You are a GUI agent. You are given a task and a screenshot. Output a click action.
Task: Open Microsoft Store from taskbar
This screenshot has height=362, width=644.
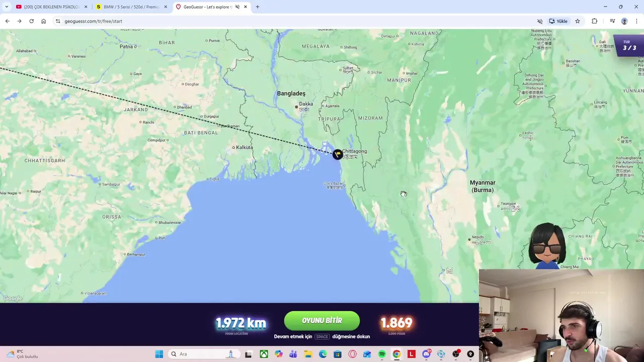[x=338, y=354]
